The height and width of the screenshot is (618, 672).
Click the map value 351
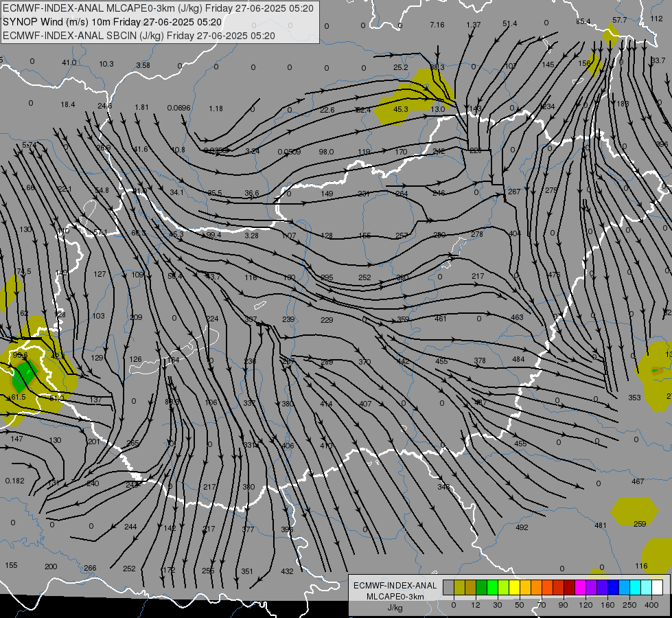click(247, 571)
